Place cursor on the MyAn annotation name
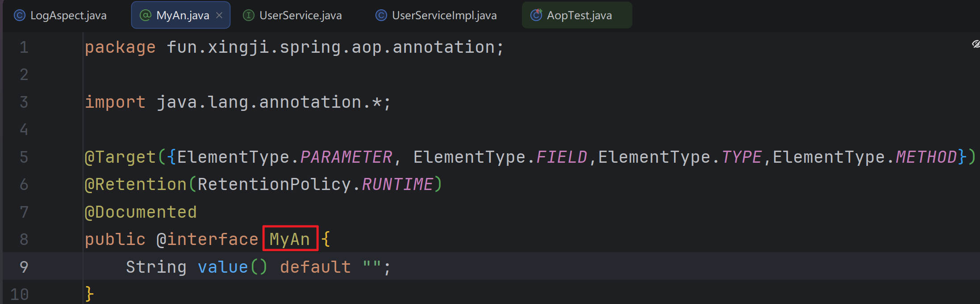The height and width of the screenshot is (304, 980). 289,240
